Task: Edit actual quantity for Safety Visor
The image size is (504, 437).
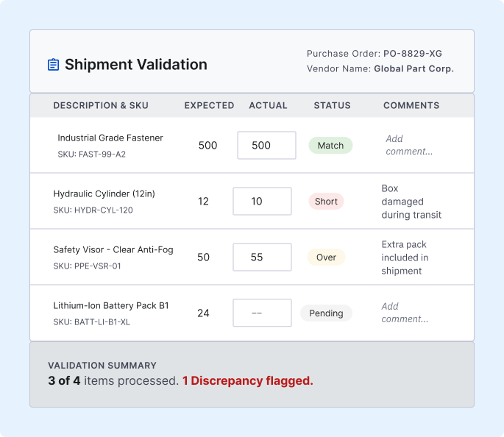Action: coord(262,257)
